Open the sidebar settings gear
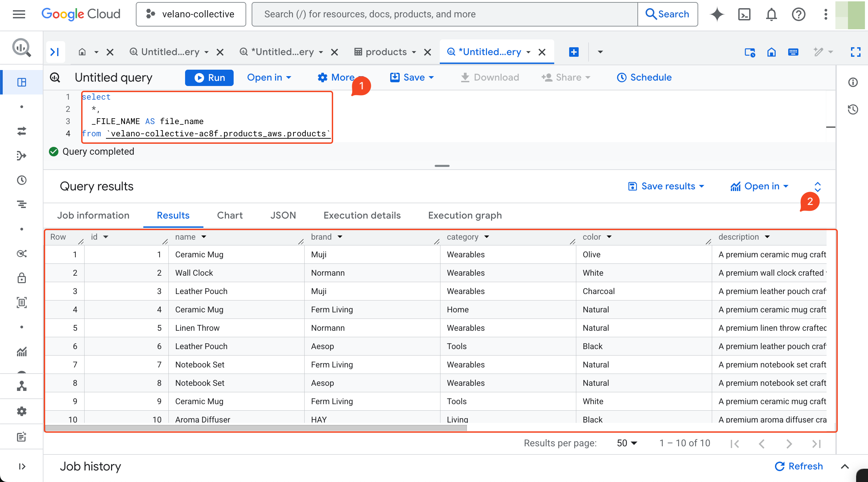 coord(22,411)
